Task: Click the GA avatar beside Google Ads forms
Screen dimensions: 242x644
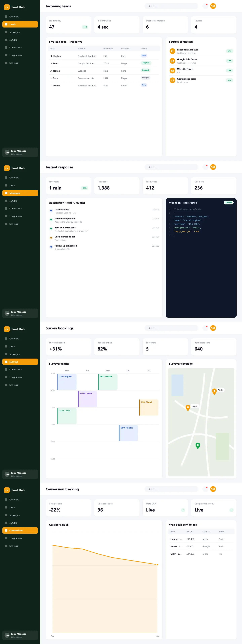Action: click(x=172, y=61)
